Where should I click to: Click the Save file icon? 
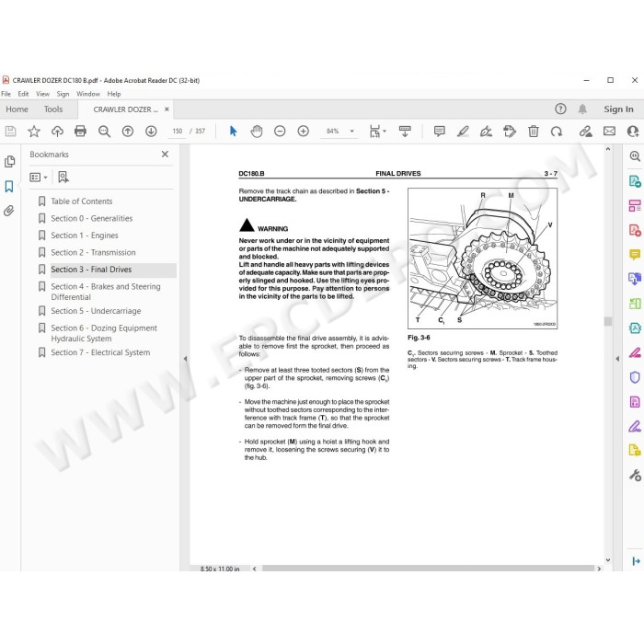pyautogui.click(x=10, y=131)
